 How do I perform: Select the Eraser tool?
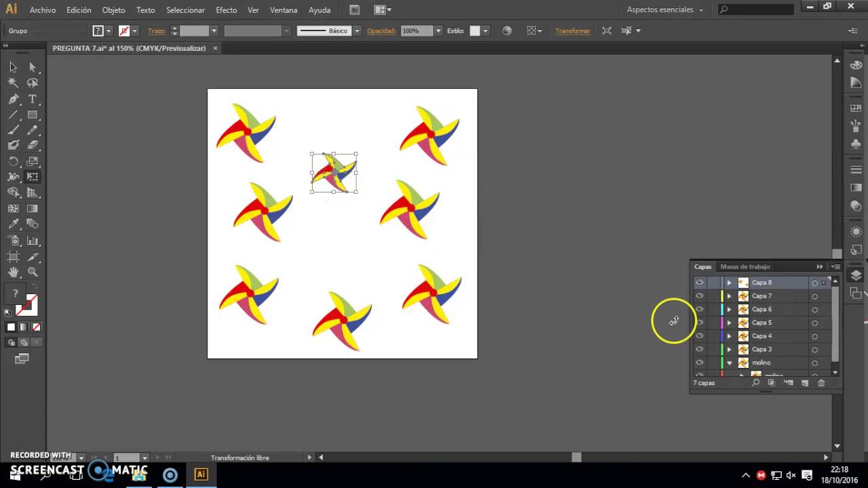click(x=32, y=145)
